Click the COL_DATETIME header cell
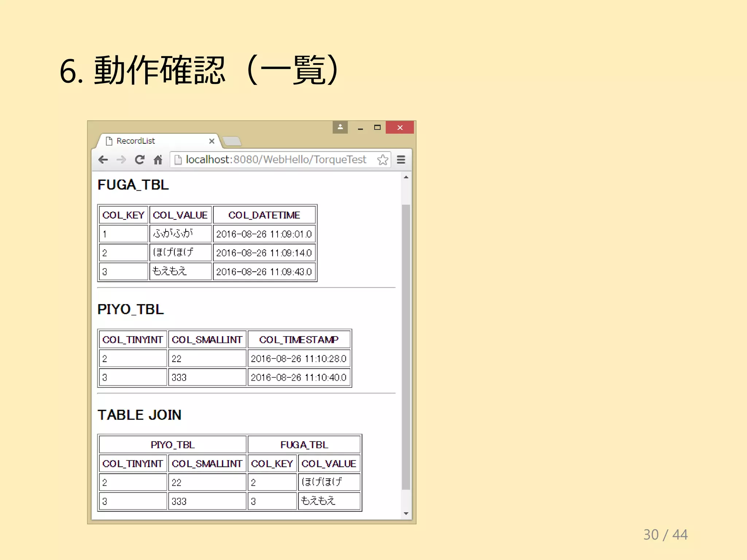This screenshot has height=560, width=747. tap(264, 215)
